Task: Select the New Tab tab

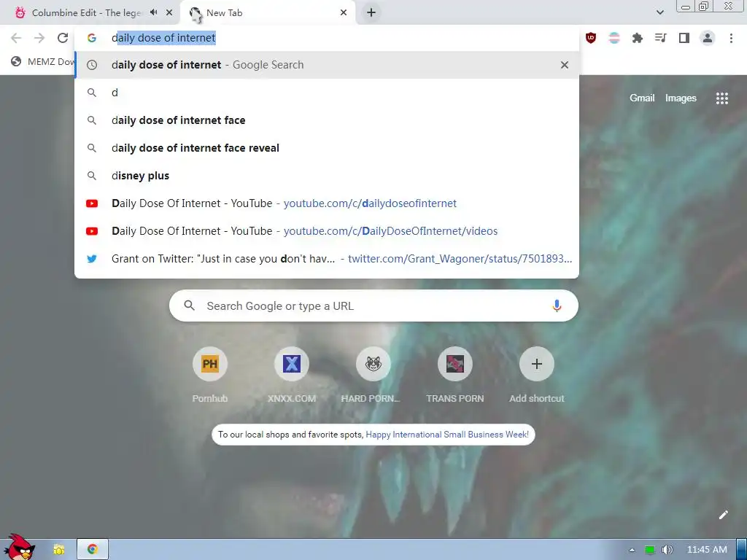Action: tap(267, 13)
